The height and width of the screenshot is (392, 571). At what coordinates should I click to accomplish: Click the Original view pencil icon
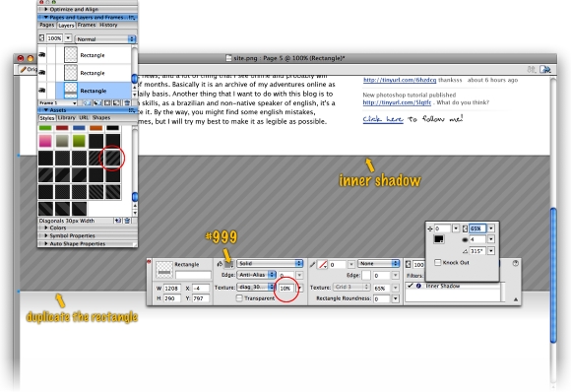24,69
